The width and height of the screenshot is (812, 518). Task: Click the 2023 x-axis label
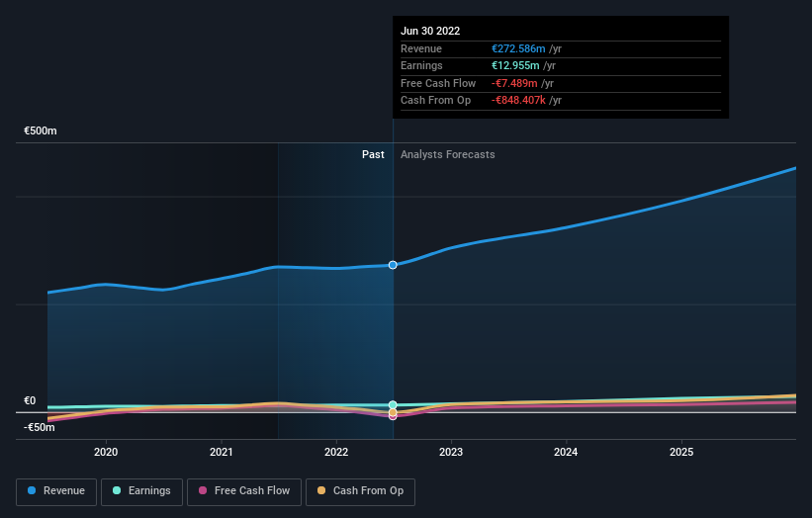tap(451, 452)
